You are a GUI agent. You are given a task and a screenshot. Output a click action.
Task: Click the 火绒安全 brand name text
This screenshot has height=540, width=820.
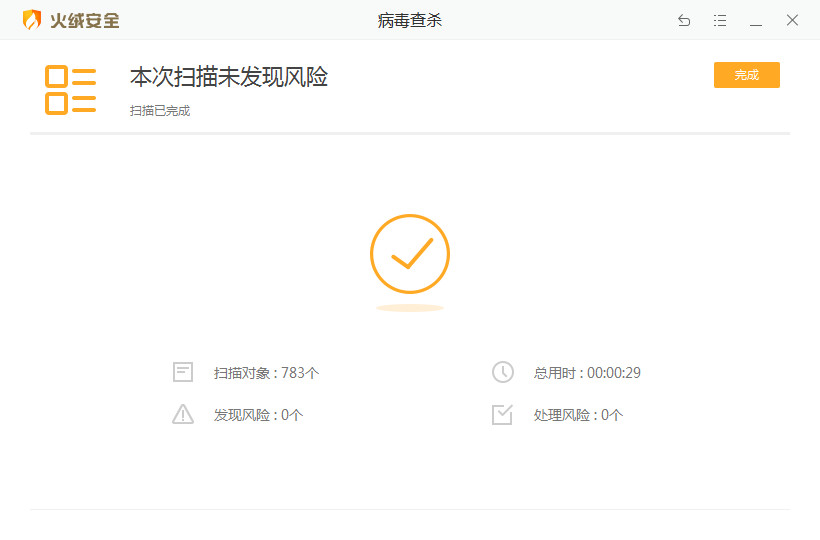point(85,20)
